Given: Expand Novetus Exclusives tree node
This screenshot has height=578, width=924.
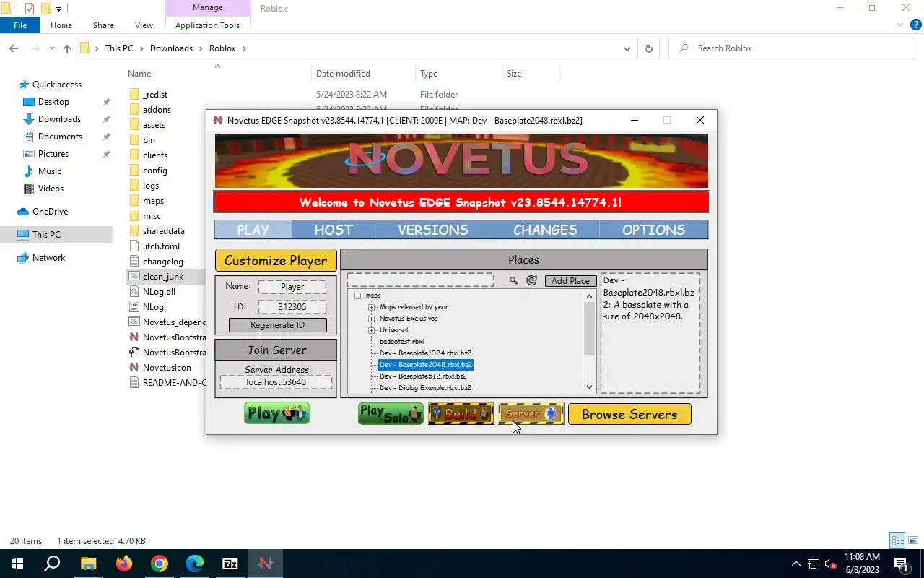Looking at the screenshot, I should [x=371, y=319].
